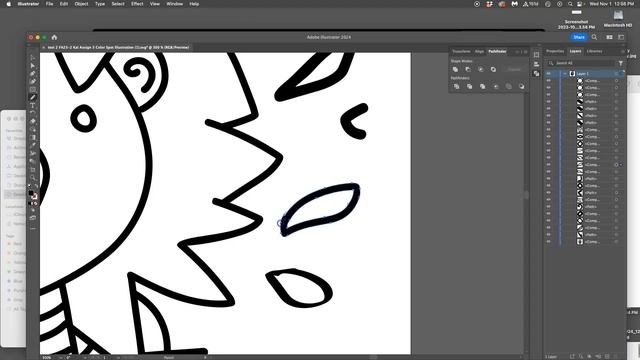Image resolution: width=640 pixels, height=360 pixels.
Task: Collapse Layer 1 disclosure triangle
Action: point(565,73)
